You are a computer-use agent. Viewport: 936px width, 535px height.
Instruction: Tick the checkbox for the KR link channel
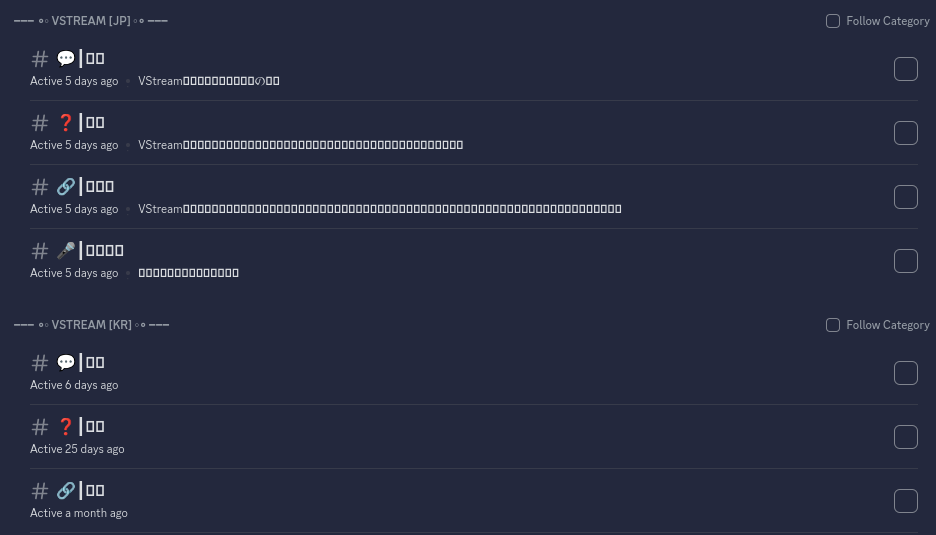905,501
